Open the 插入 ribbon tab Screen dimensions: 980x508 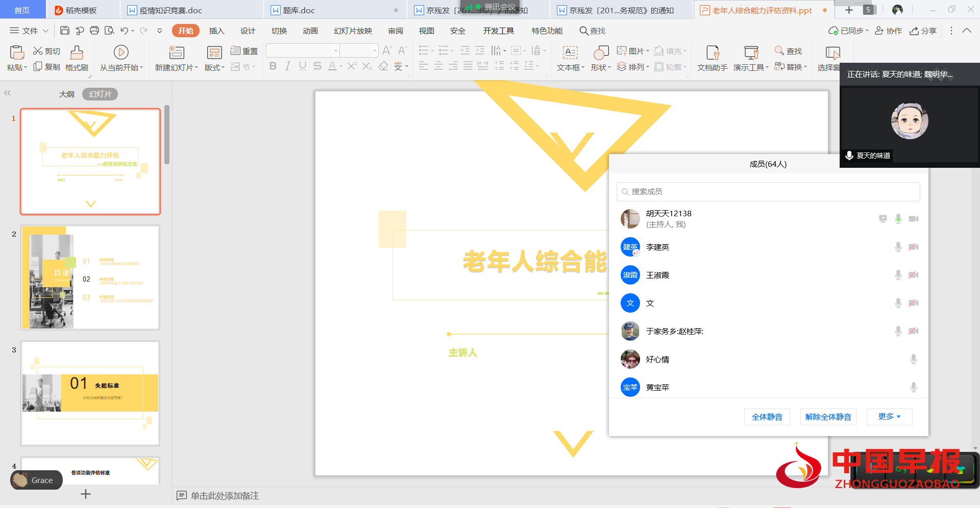coord(216,31)
